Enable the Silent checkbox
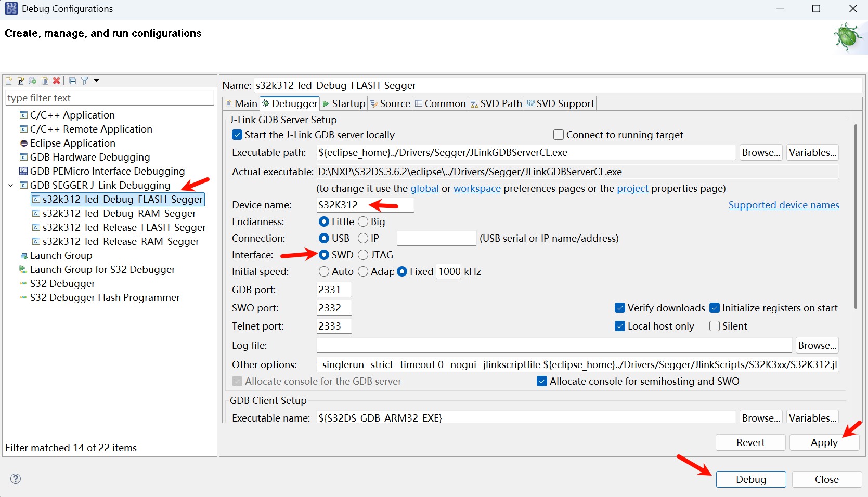The width and height of the screenshot is (868, 497). (x=715, y=326)
